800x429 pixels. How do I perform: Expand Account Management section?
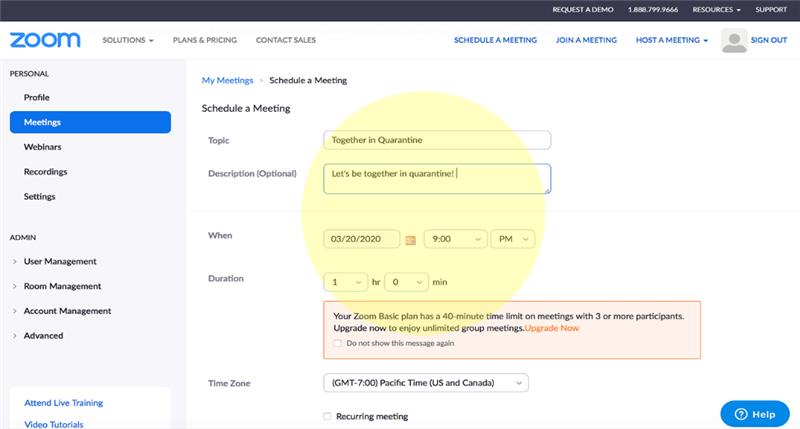[x=67, y=311]
